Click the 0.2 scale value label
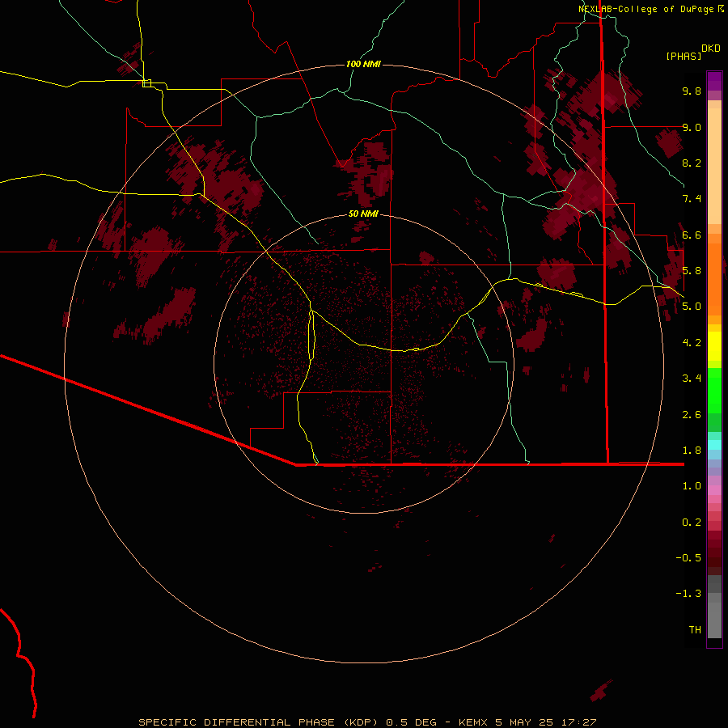728x728 pixels. [692, 523]
